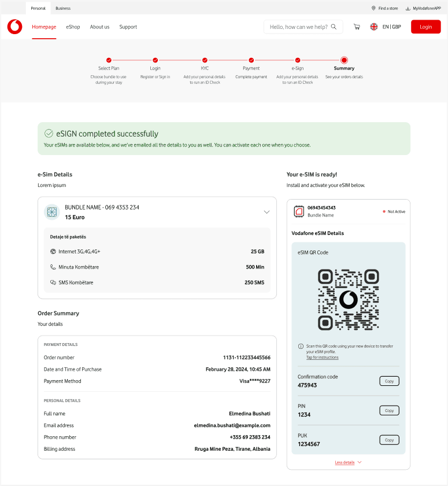
Task: Click the KYC step marker
Action: click(205, 60)
